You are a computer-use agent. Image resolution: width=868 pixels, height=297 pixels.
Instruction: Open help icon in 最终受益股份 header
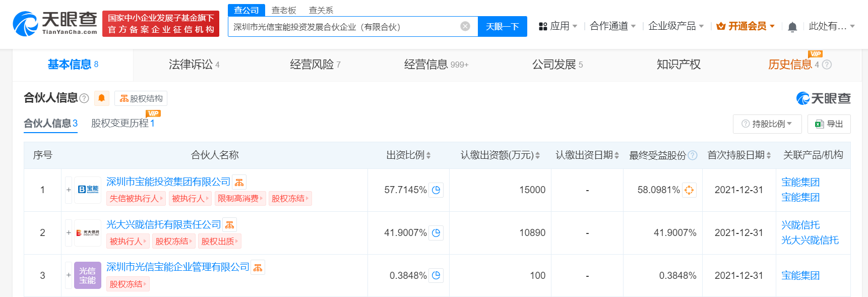693,155
